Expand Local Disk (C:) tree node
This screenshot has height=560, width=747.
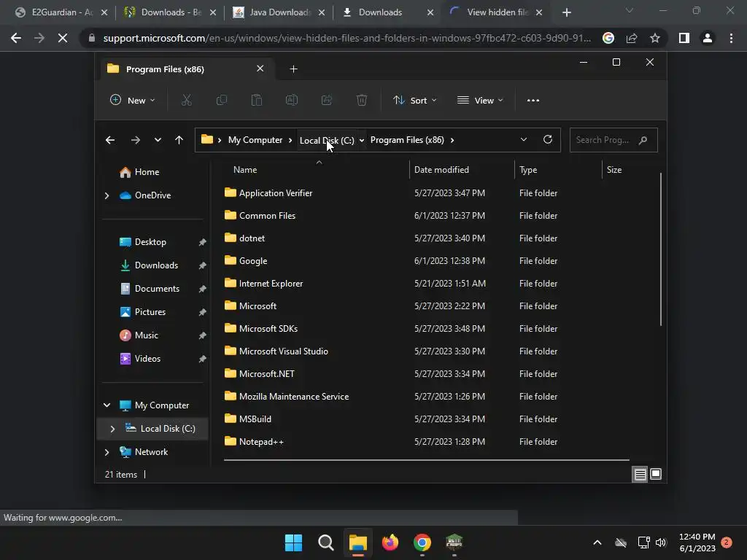pyautogui.click(x=112, y=429)
